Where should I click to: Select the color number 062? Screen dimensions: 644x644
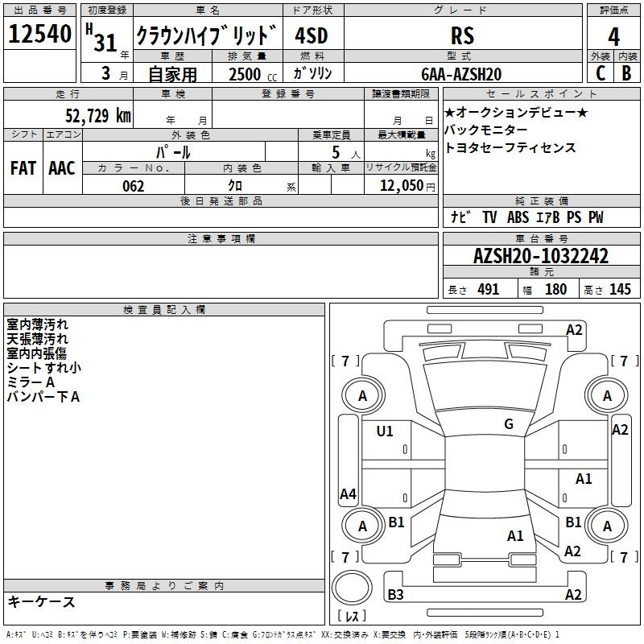click(133, 186)
